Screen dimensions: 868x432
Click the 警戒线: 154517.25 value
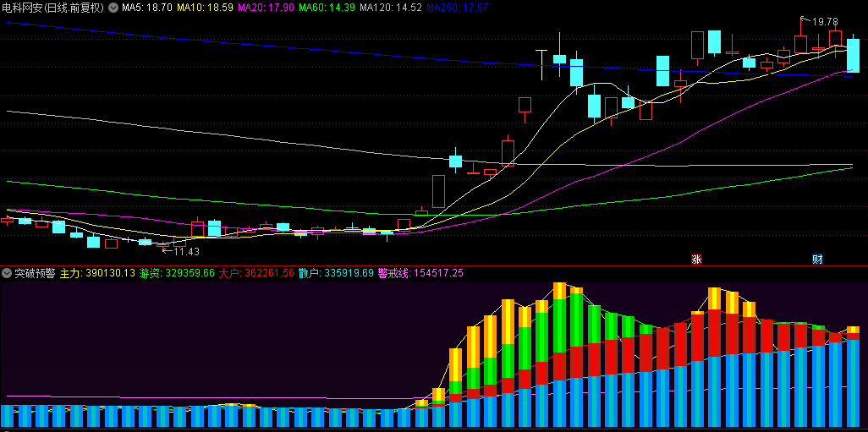[x=420, y=273]
